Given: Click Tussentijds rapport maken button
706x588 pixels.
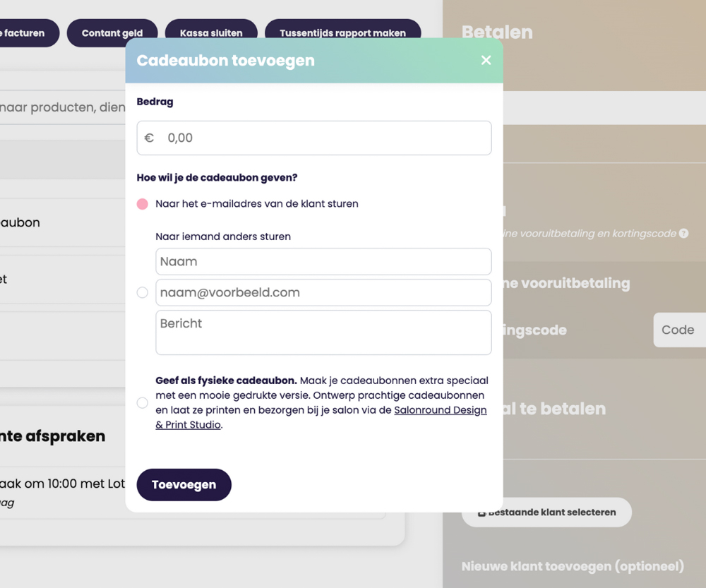Looking at the screenshot, I should (x=342, y=33).
